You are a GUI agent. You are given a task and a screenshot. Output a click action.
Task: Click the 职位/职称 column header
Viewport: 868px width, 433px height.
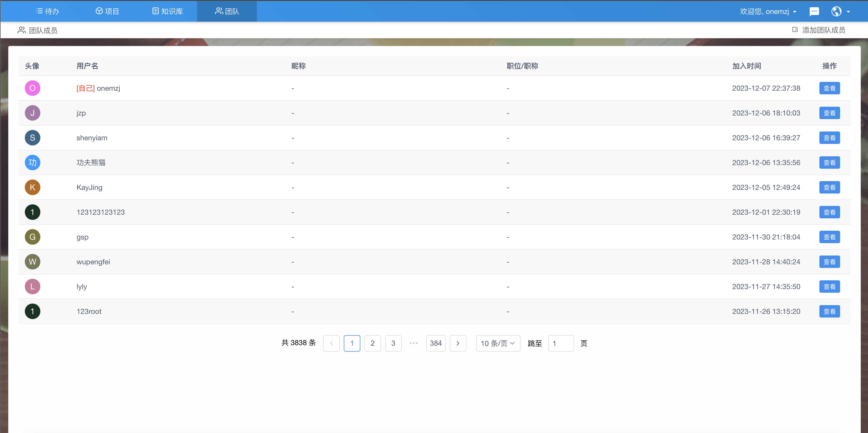point(522,66)
